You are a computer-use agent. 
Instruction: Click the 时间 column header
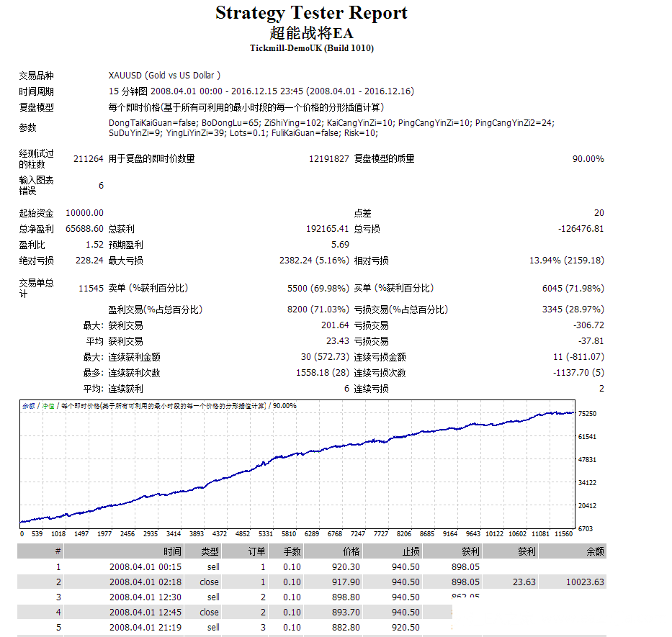(172, 551)
